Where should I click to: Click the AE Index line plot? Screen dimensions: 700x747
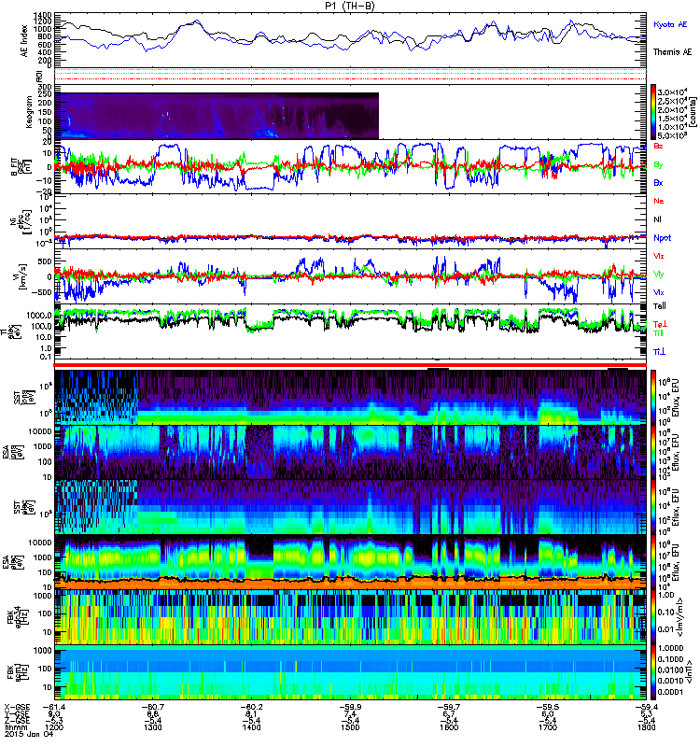pos(351,40)
